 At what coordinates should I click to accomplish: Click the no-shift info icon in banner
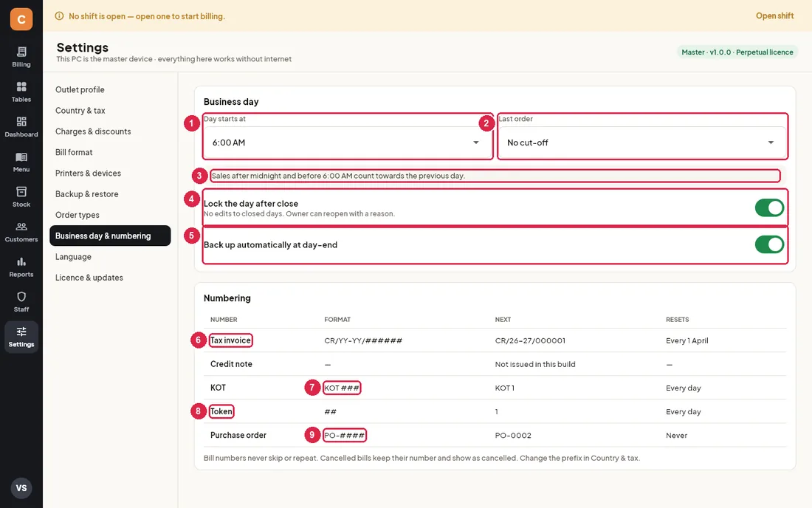(60, 16)
